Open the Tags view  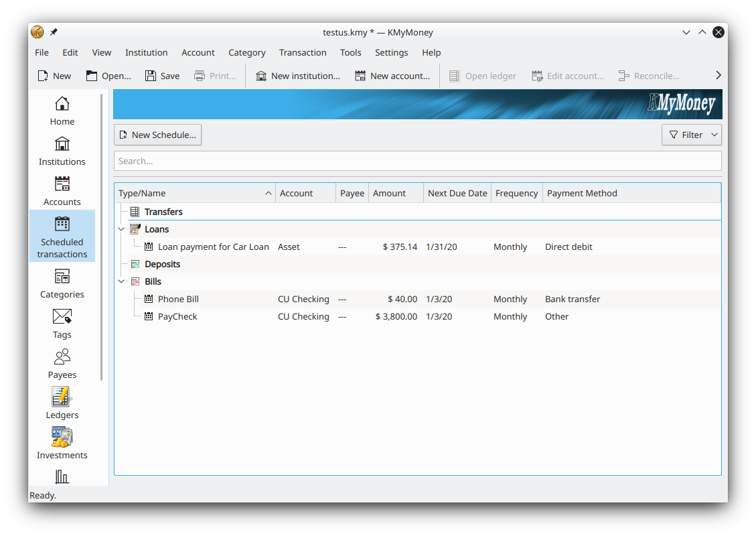point(62,324)
